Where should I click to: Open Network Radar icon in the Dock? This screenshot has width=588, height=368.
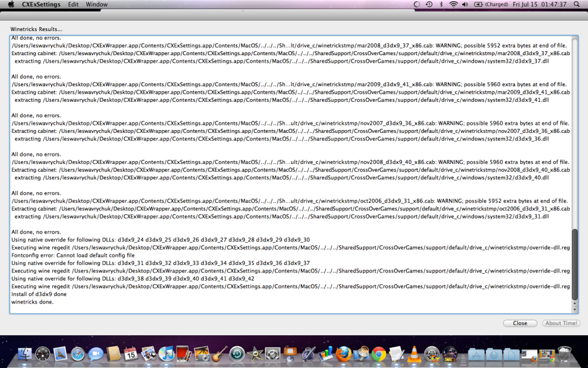(361, 354)
